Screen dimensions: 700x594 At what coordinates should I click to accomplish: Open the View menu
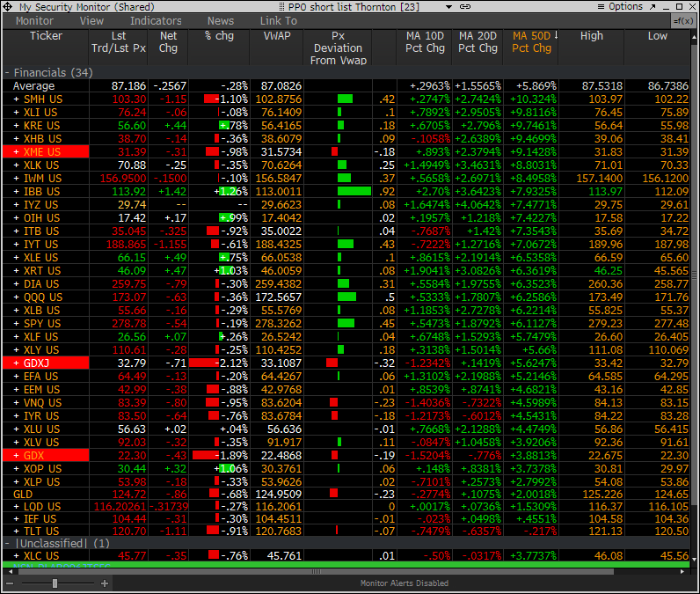[91, 21]
